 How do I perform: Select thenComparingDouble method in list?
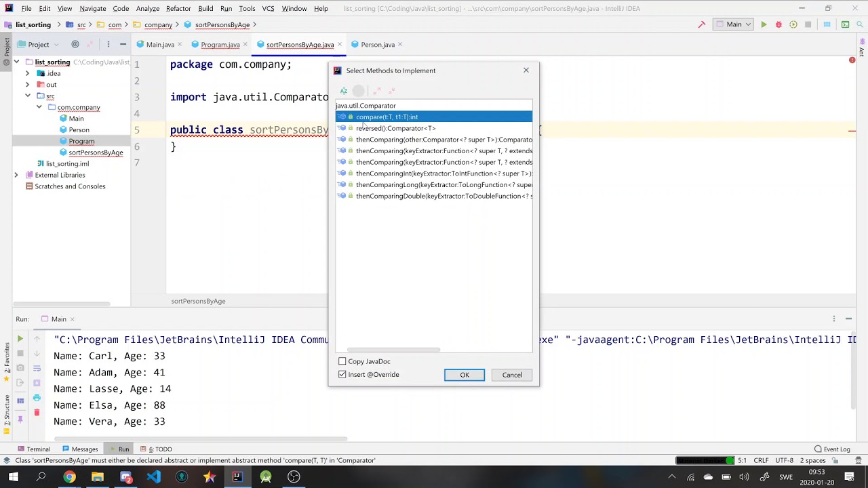(434, 196)
